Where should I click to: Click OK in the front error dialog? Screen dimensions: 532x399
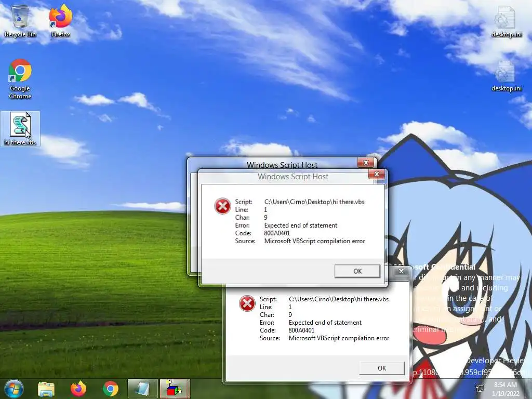click(x=357, y=271)
